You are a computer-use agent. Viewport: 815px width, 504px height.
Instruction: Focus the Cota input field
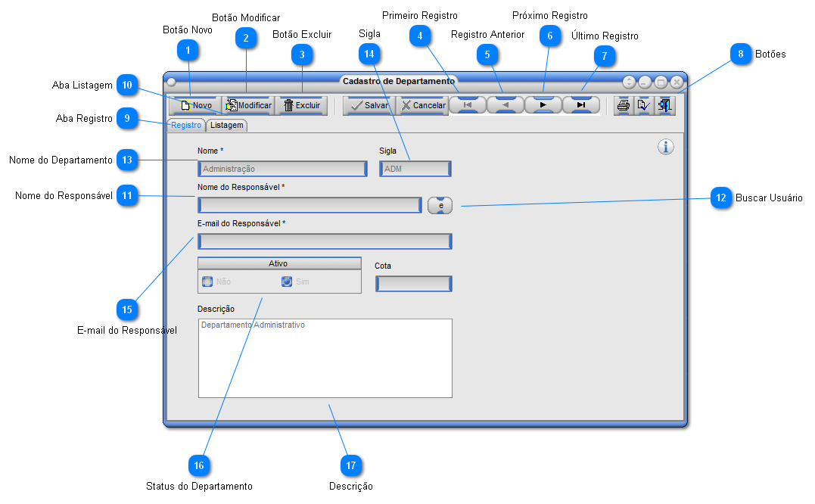click(x=414, y=284)
